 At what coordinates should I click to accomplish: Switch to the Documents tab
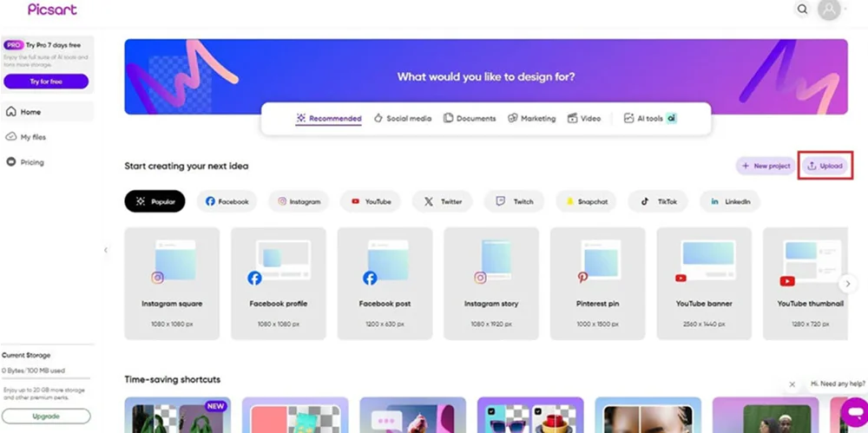470,118
